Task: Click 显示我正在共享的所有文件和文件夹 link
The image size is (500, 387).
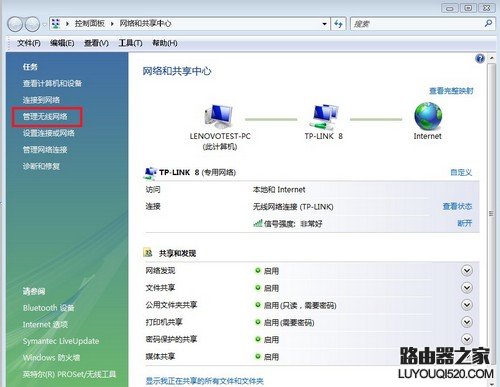Action: (x=205, y=381)
